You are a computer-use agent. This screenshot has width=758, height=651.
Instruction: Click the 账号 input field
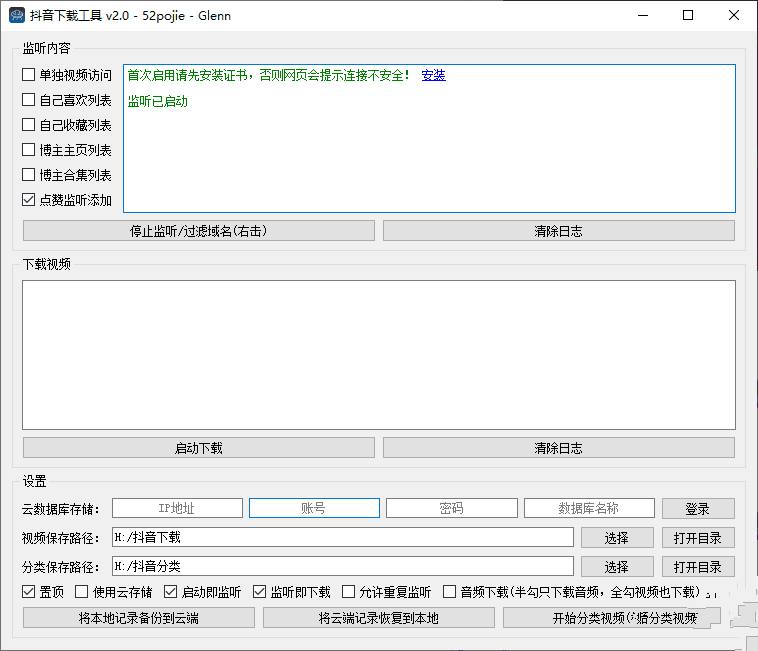[314, 508]
